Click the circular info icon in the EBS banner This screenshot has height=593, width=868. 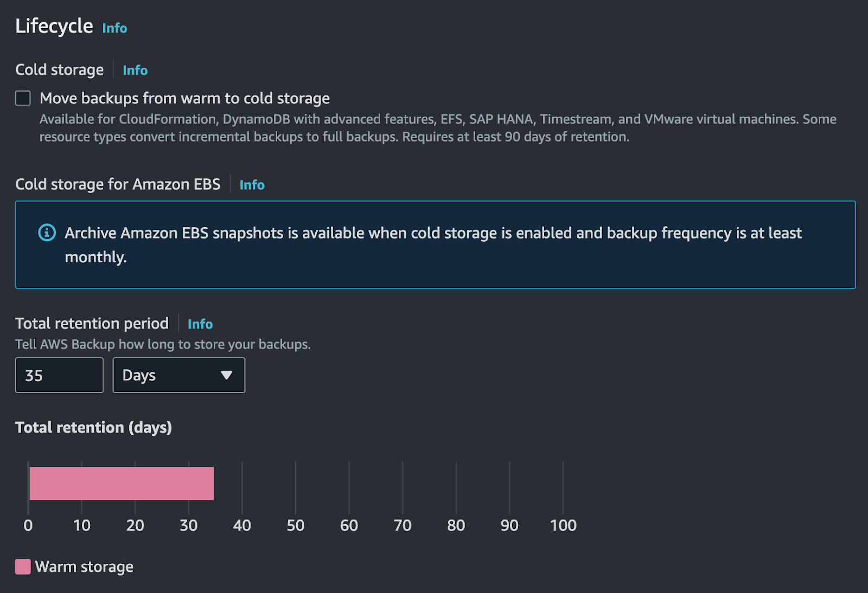tap(47, 233)
